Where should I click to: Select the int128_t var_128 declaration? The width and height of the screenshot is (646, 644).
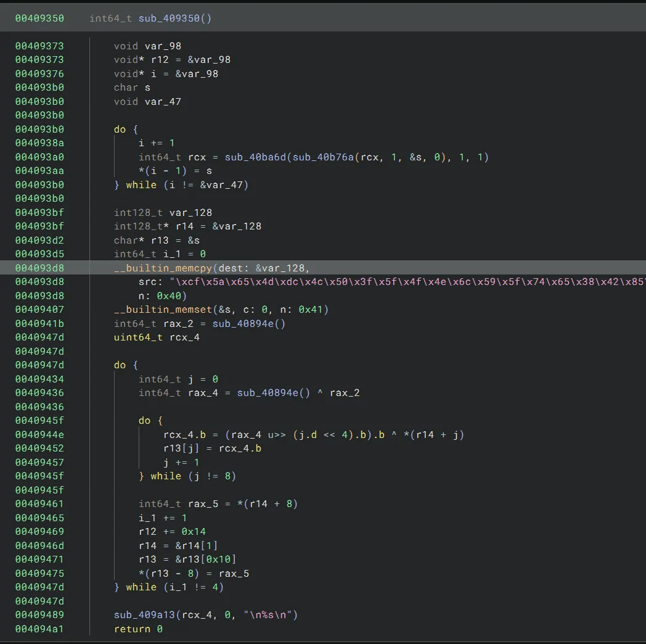click(x=163, y=213)
